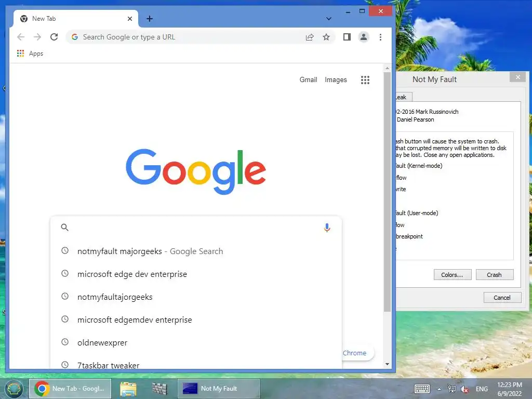Close the New Tab tab
Image resolution: width=532 pixels, height=399 pixels.
pyautogui.click(x=129, y=19)
